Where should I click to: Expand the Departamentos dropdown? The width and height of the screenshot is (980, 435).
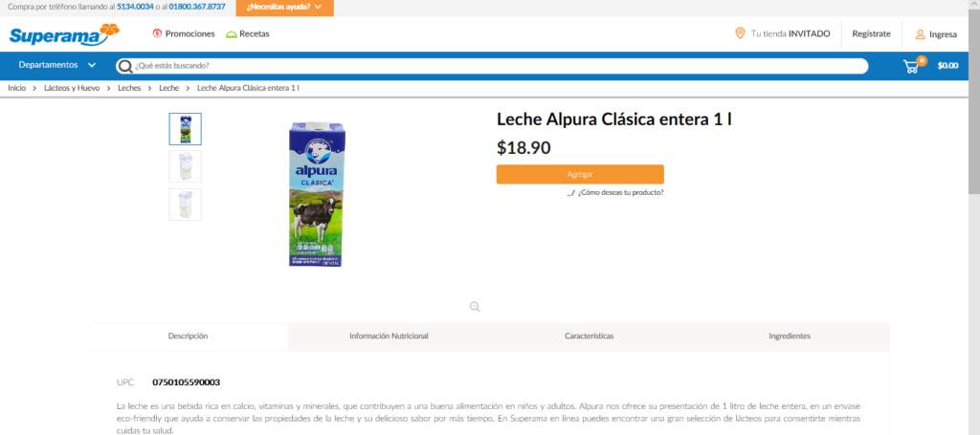56,65
